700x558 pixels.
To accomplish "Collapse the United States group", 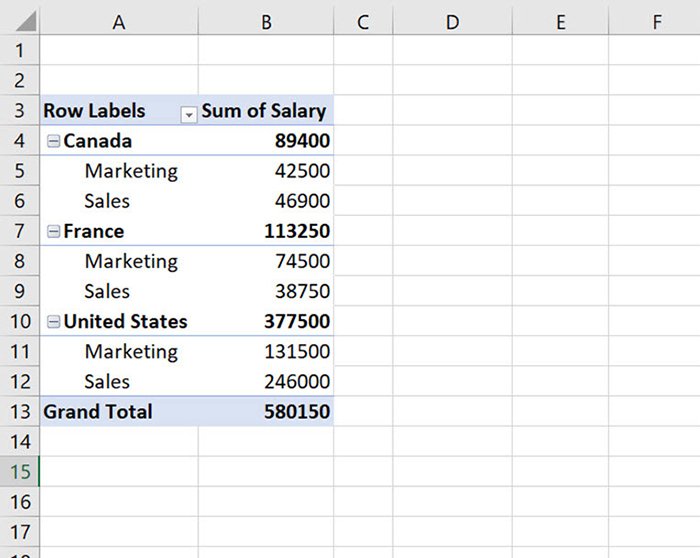I will tap(53, 322).
